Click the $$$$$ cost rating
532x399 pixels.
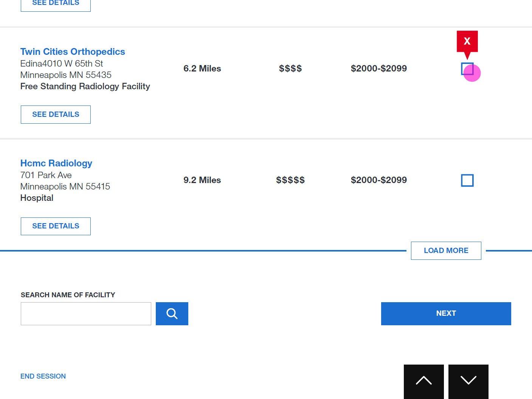290,180
